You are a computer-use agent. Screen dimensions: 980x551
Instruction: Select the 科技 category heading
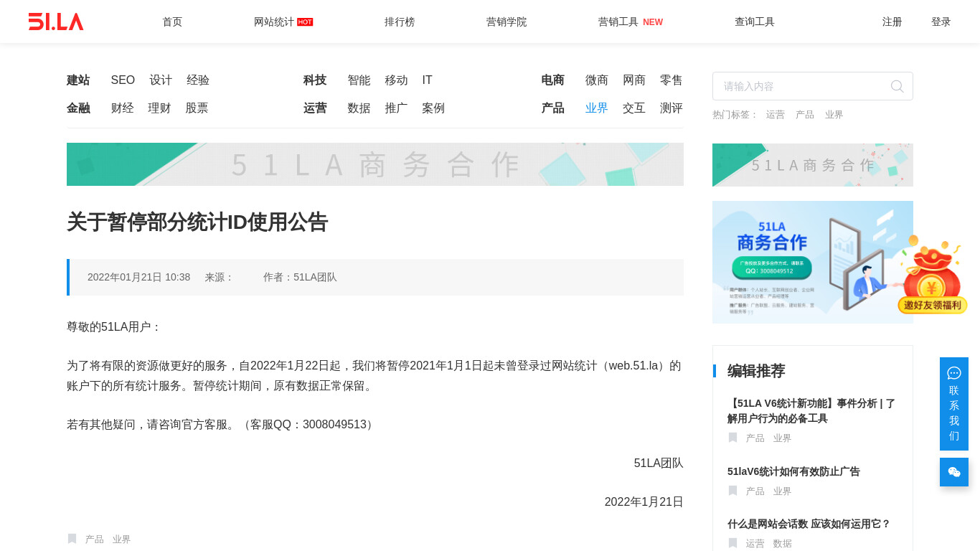(x=315, y=80)
